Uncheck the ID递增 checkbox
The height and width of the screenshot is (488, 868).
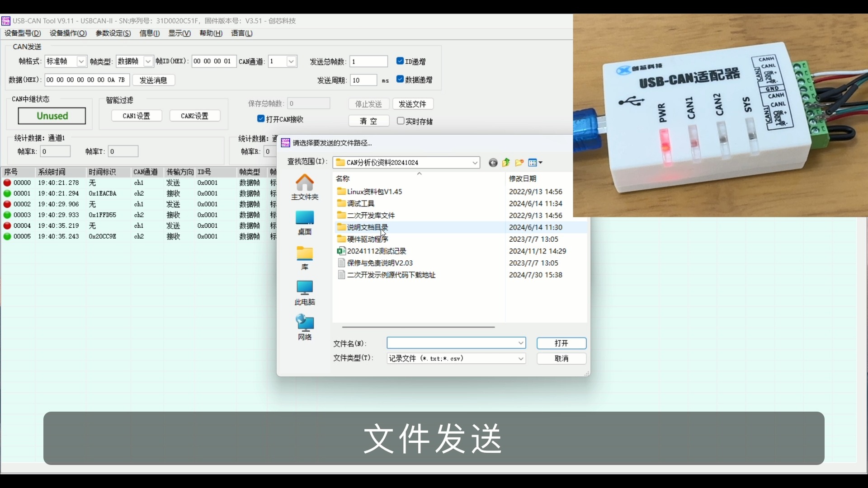[x=400, y=61]
